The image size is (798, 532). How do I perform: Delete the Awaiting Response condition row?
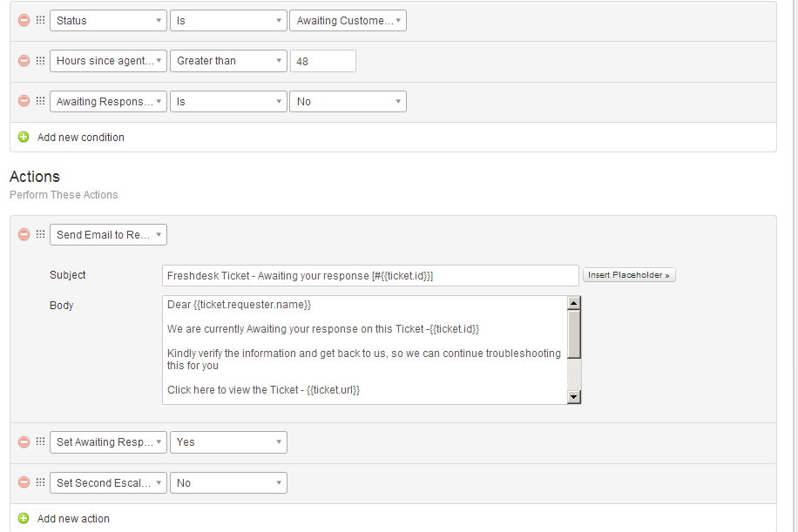point(24,102)
